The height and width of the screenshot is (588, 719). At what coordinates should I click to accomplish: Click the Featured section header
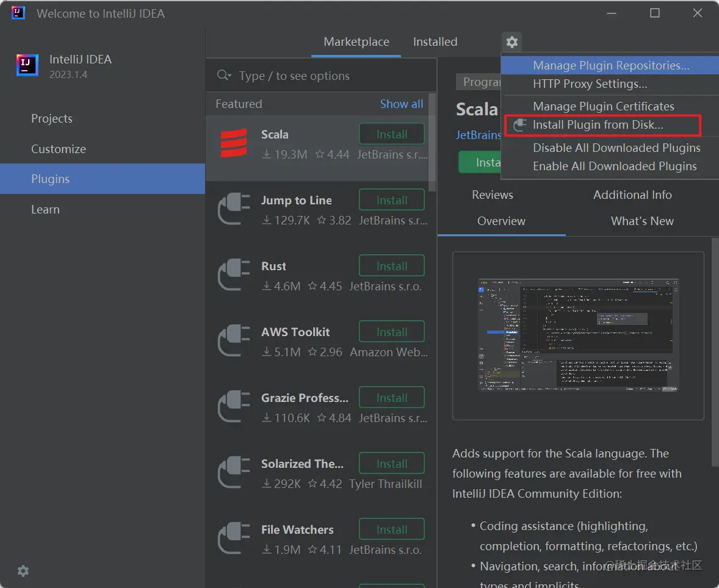pyautogui.click(x=239, y=104)
